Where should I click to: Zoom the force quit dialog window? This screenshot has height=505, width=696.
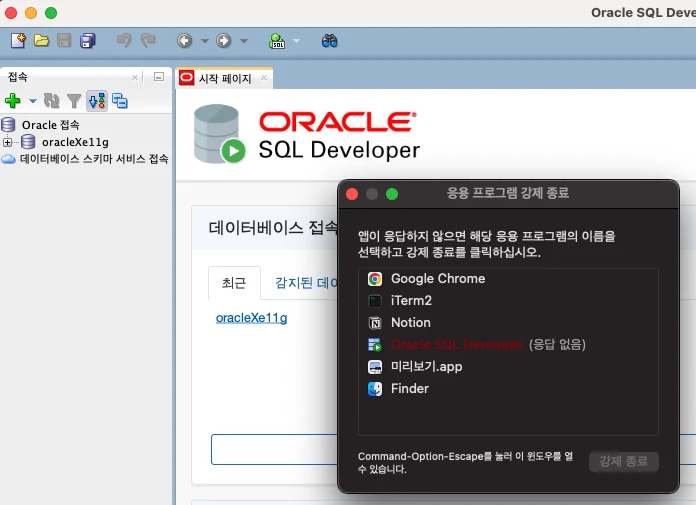pos(392,194)
